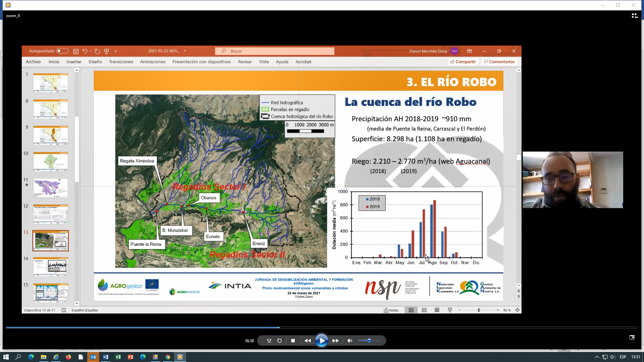Adjust the PowerPoint zoom slider

479,310
